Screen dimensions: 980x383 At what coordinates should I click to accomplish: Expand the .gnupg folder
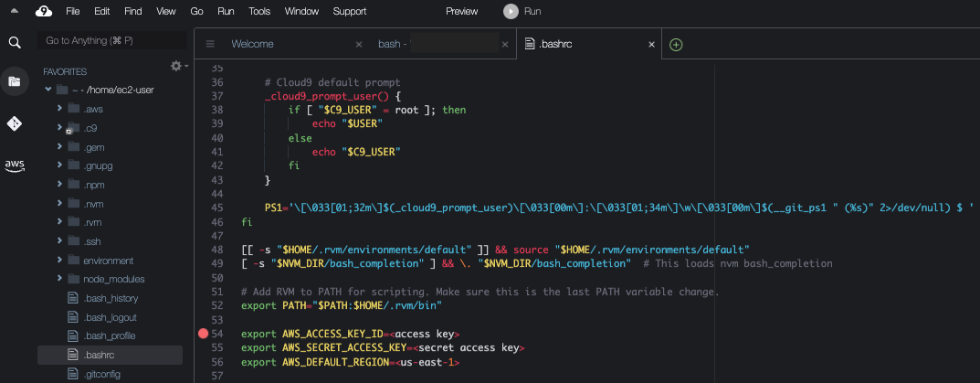[x=59, y=165]
